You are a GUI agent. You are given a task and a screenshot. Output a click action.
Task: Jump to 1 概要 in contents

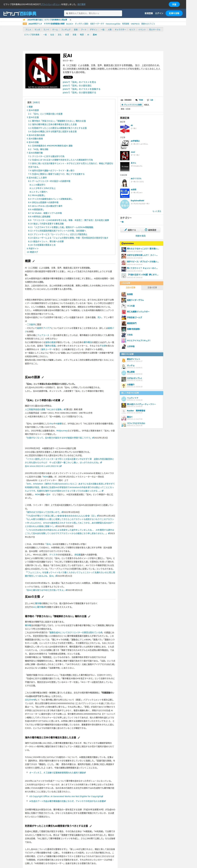click(x=30, y=107)
